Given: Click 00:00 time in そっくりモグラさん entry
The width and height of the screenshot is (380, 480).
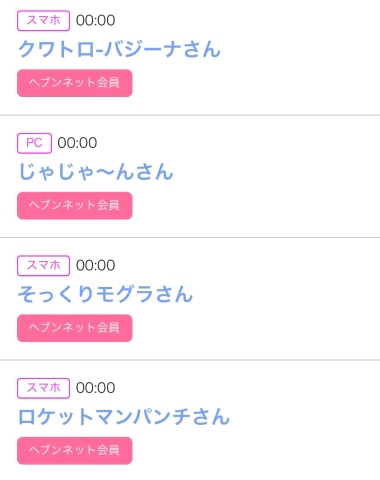Looking at the screenshot, I should click(x=96, y=266).
